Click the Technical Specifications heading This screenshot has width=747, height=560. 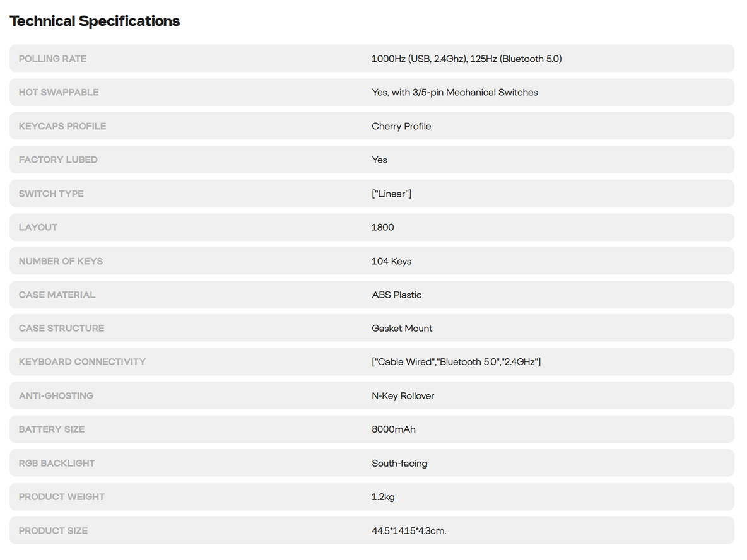95,21
